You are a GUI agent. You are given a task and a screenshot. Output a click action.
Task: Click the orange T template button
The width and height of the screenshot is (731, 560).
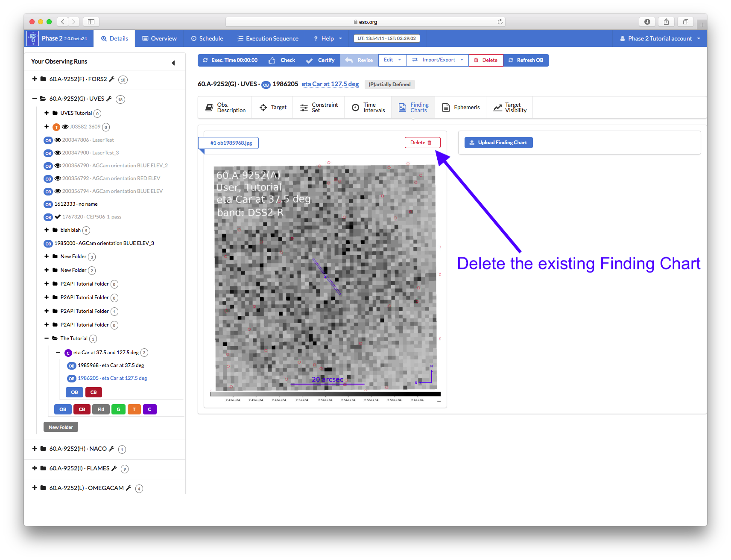coord(134,409)
